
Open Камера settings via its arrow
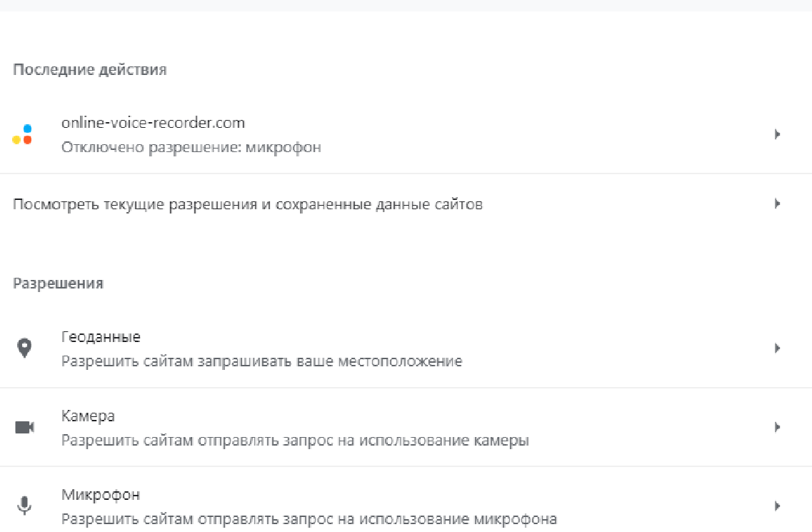coord(777,427)
